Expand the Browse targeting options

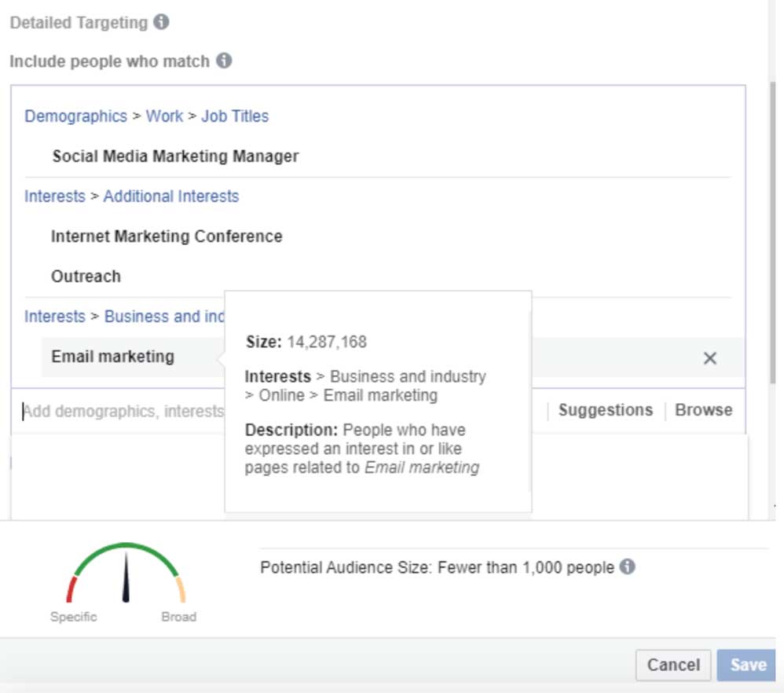(703, 409)
